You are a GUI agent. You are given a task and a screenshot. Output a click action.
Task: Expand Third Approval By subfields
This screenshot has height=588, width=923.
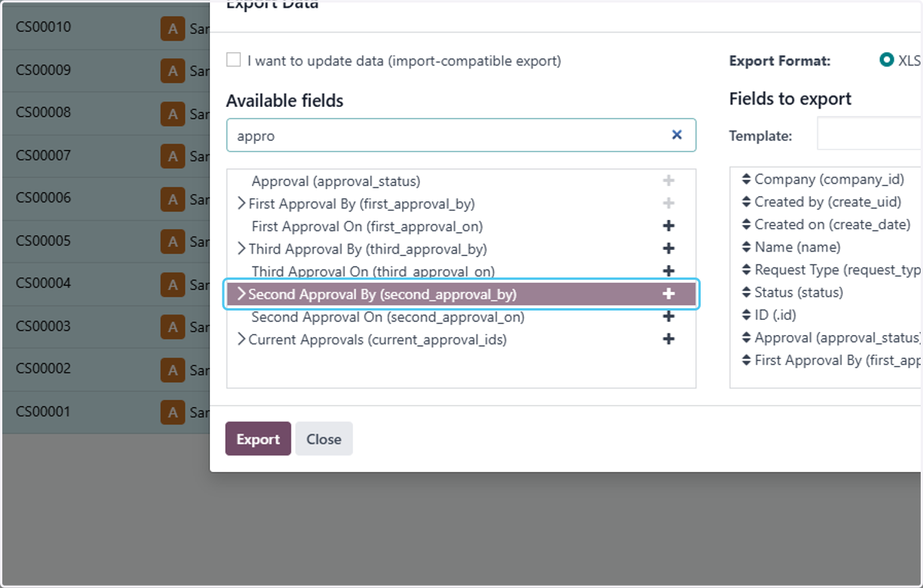click(242, 249)
